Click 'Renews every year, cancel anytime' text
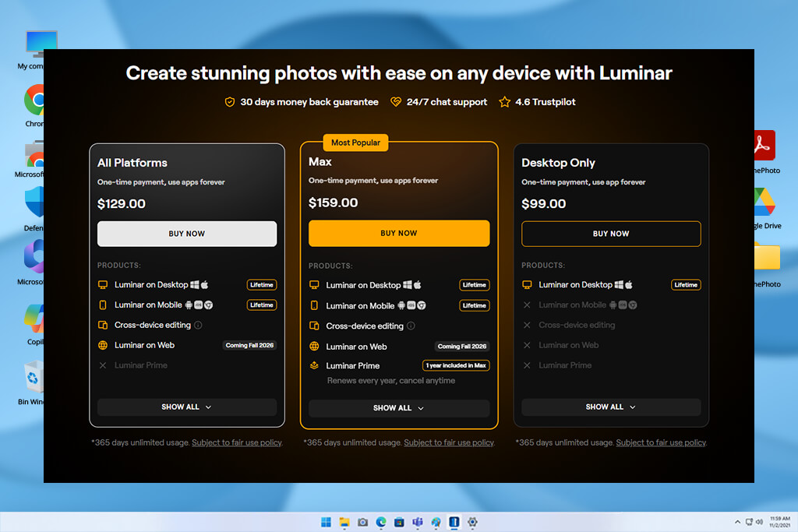The height and width of the screenshot is (532, 798). [x=391, y=380]
